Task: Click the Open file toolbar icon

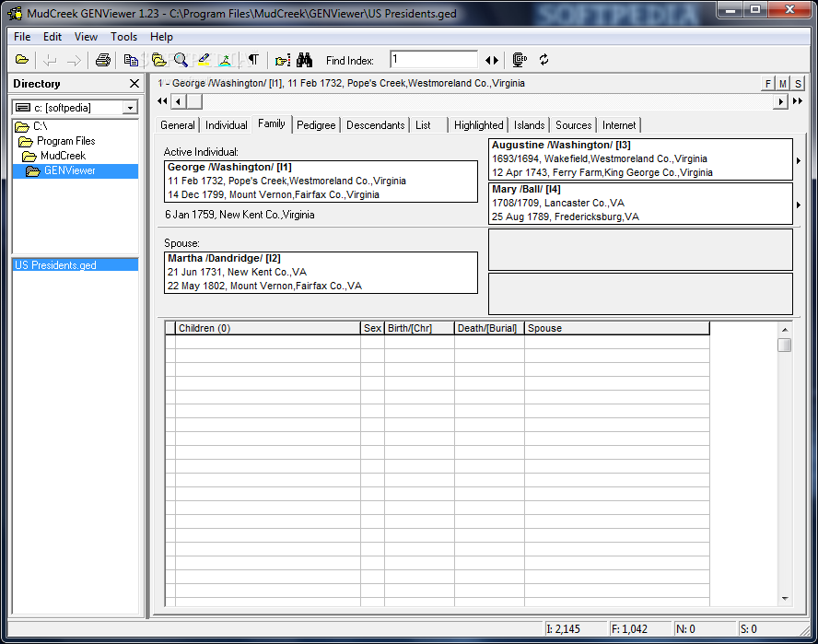Action: [x=22, y=60]
